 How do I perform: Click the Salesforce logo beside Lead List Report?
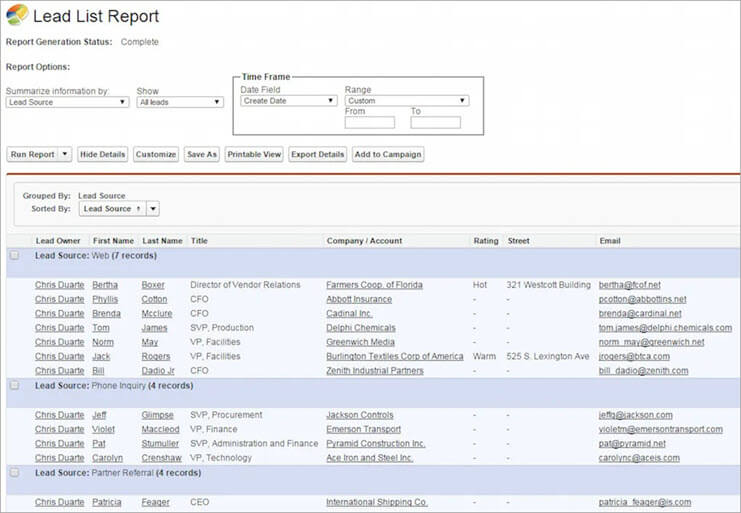(x=17, y=15)
